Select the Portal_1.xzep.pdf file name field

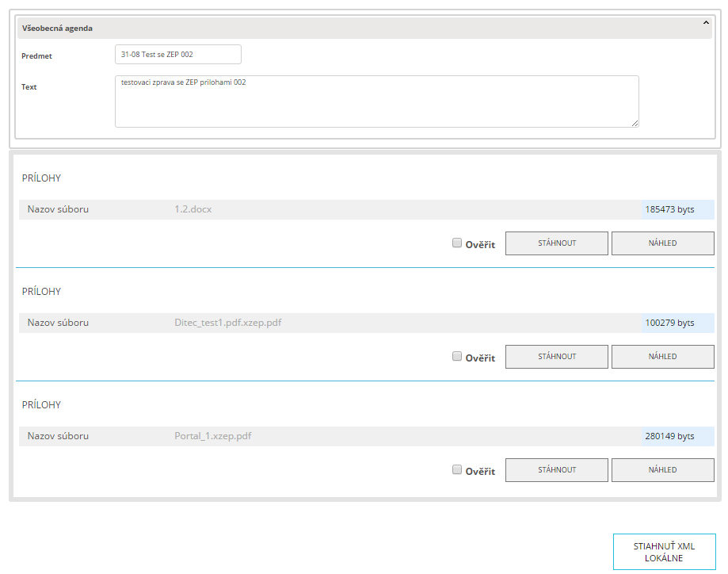point(404,437)
